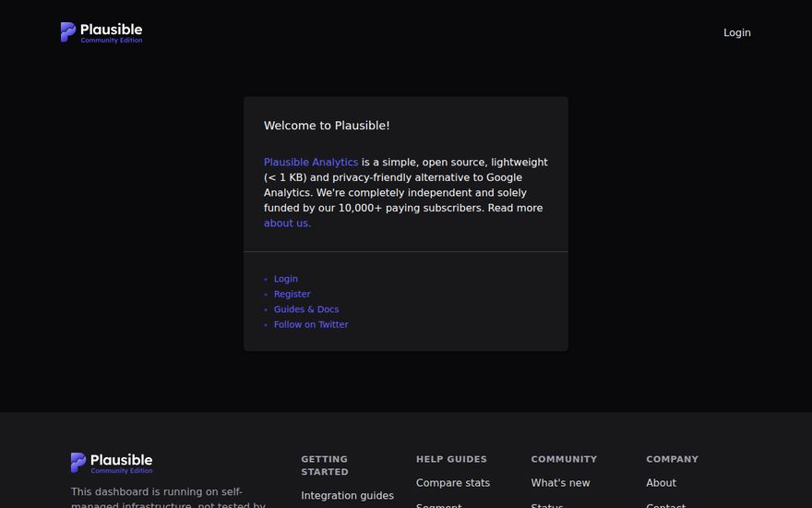Follow the 'about us.' link
812x508 pixels.
pos(287,224)
